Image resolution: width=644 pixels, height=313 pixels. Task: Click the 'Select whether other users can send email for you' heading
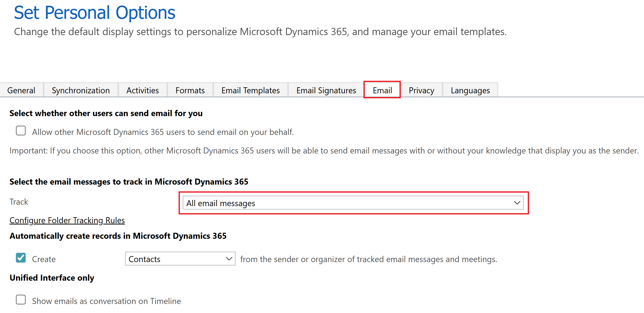coord(106,113)
